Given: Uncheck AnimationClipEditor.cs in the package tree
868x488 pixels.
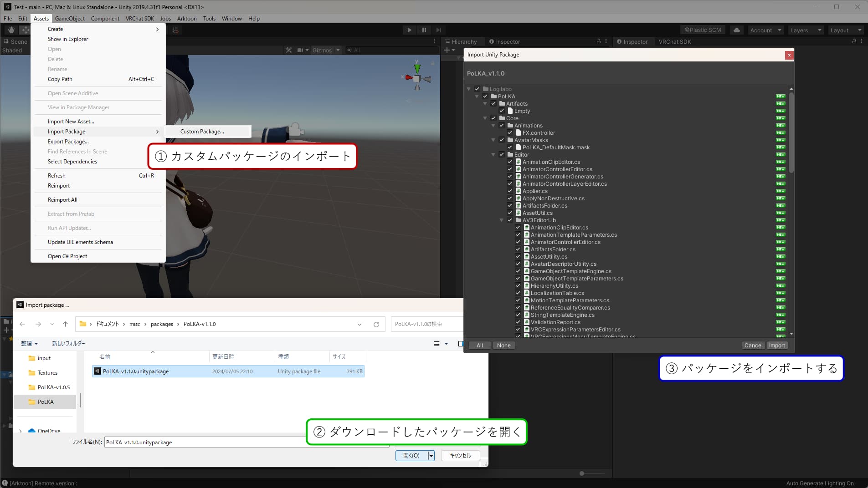Looking at the screenshot, I should (510, 162).
